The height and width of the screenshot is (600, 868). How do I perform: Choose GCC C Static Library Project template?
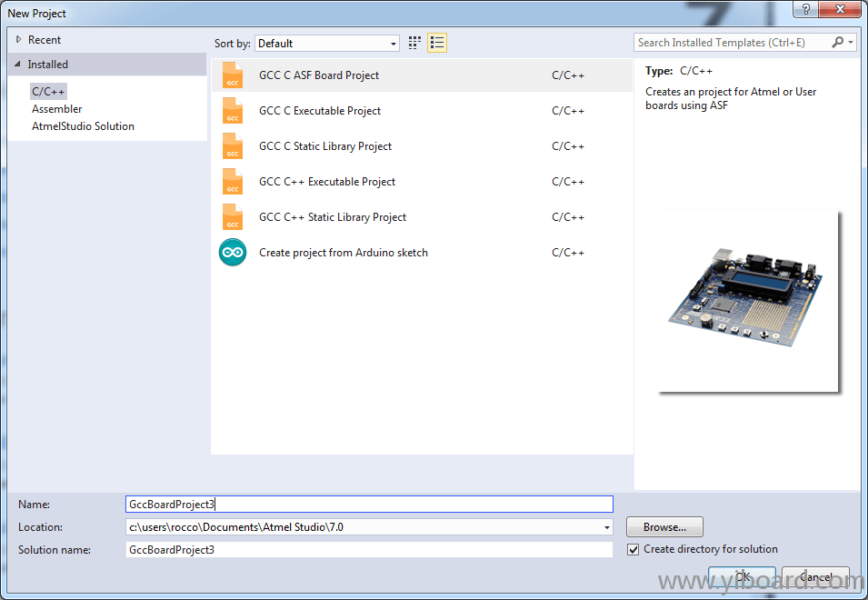(422, 146)
